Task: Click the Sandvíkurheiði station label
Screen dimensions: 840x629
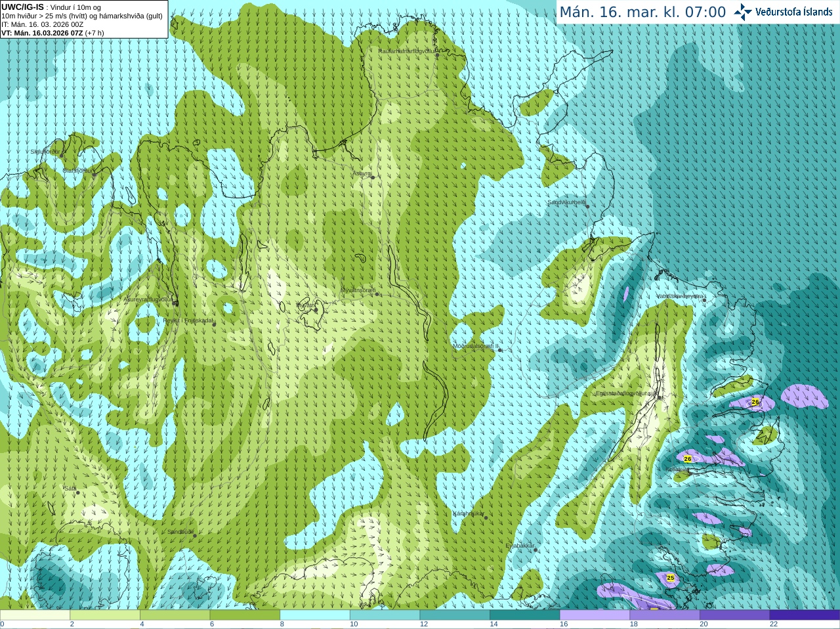Action: coord(567,202)
